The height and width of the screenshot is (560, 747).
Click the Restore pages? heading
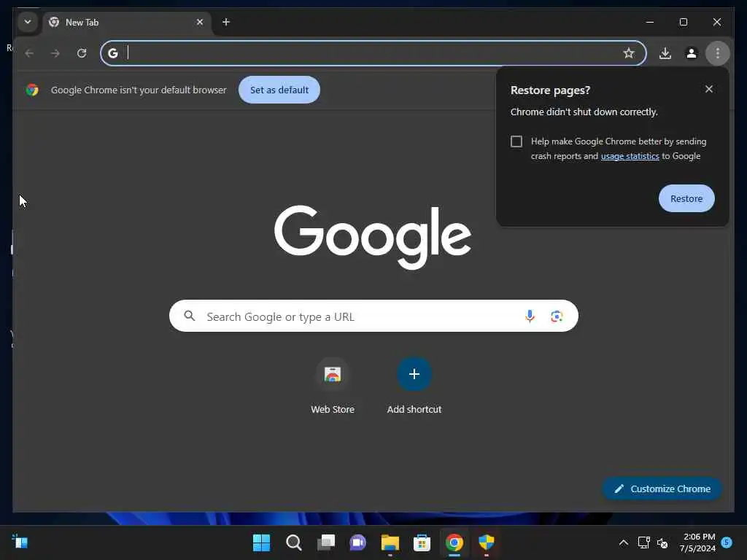(550, 90)
